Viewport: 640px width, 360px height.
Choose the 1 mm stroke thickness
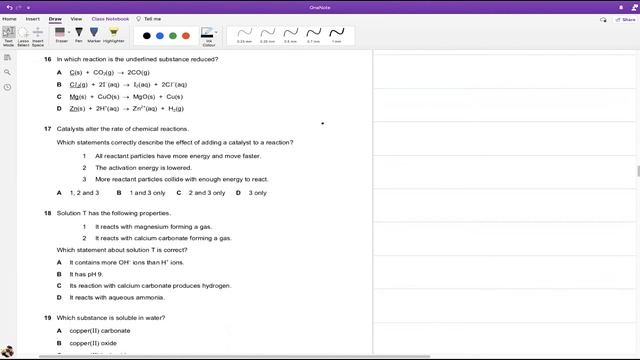pos(336,35)
